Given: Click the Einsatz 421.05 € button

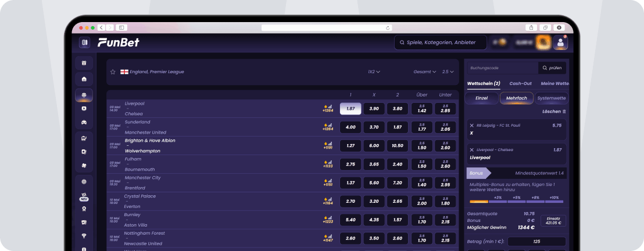Looking at the screenshot, I should (x=553, y=221).
